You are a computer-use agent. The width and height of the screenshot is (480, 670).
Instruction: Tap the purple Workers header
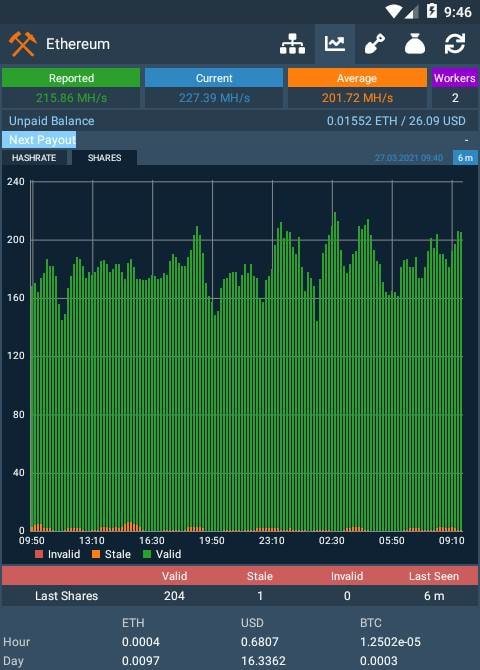455,78
